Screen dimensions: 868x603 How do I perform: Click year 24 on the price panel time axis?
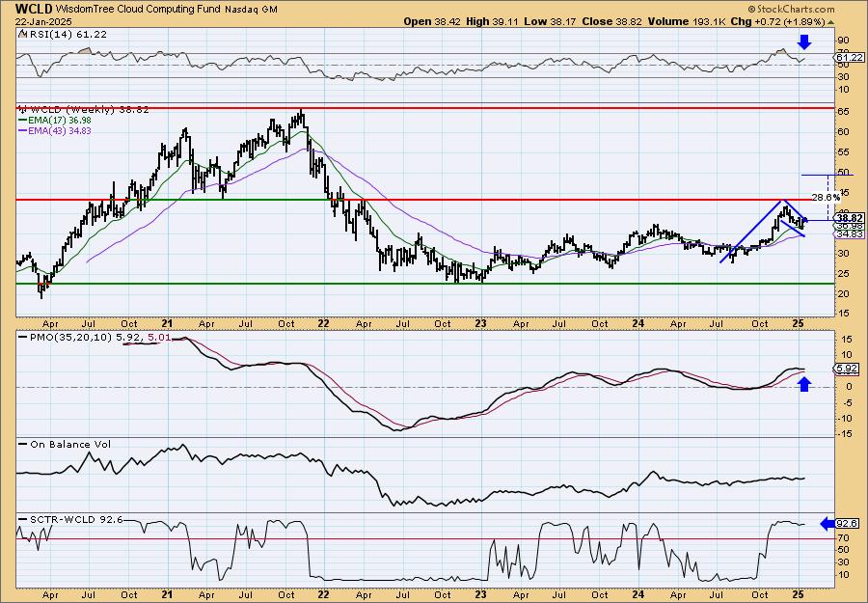point(638,323)
